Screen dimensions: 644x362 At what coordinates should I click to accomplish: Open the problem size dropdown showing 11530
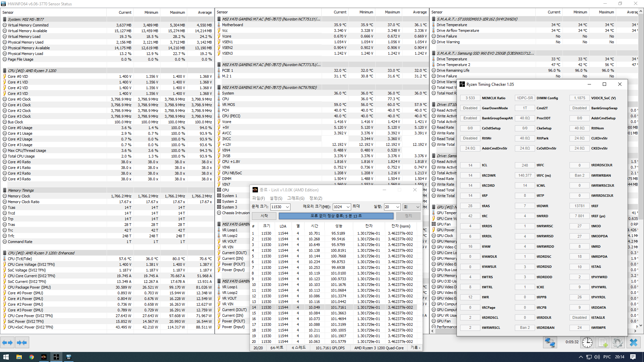(287, 207)
